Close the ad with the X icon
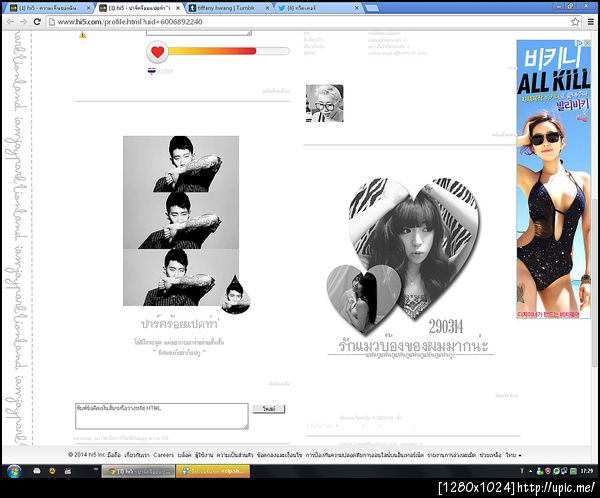Viewport: 600px width, 498px height. pyautogui.click(x=587, y=43)
